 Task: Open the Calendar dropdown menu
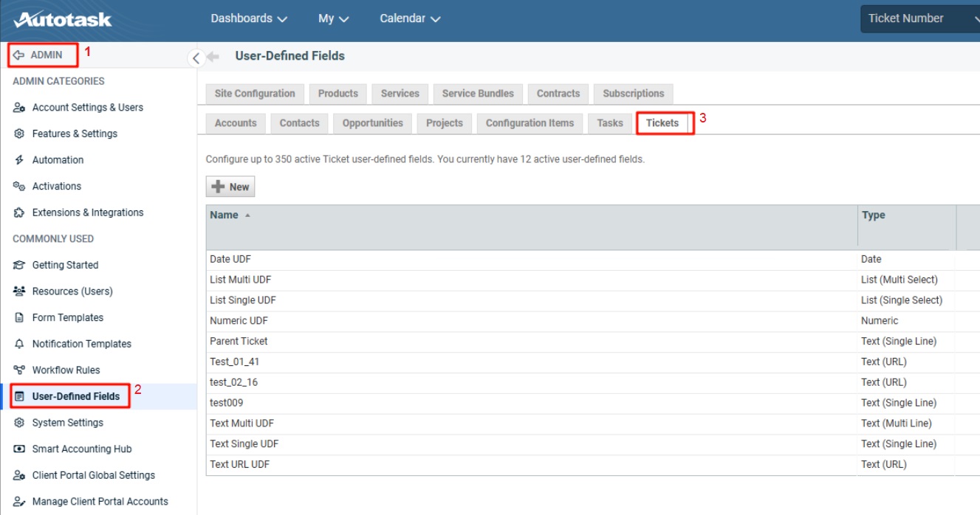(x=410, y=18)
